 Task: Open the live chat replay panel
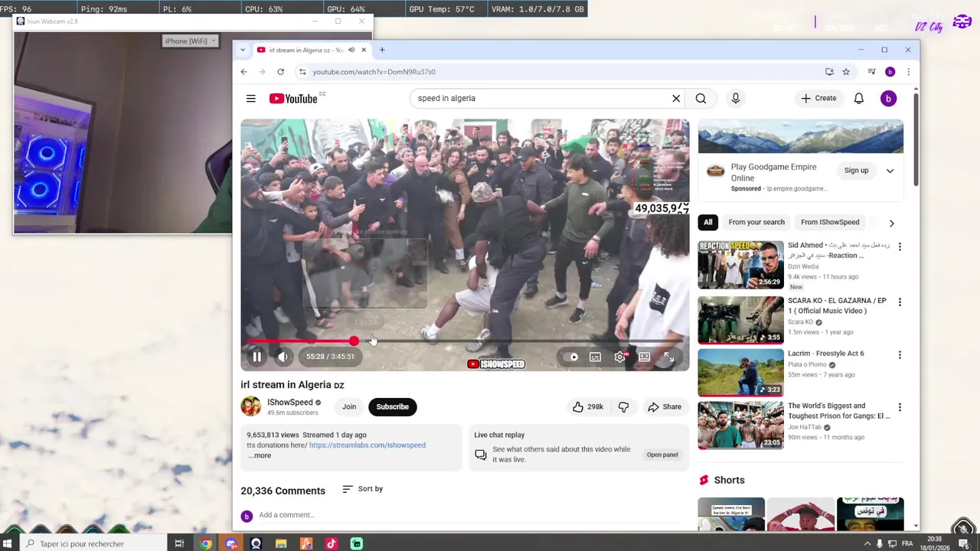(662, 455)
